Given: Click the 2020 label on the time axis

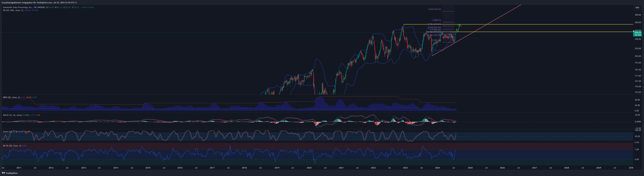Looking at the screenshot, I should (x=309, y=168).
